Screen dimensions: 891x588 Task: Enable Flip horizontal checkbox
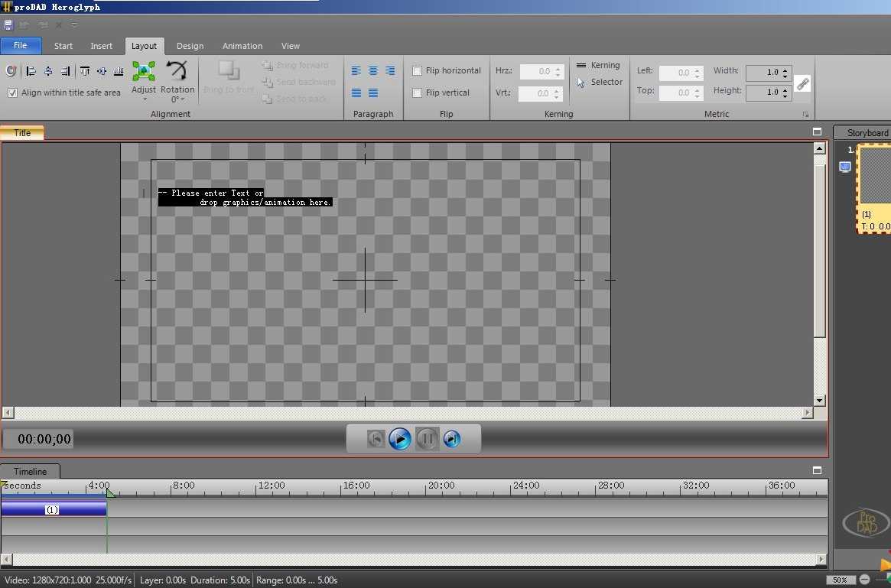(x=417, y=70)
